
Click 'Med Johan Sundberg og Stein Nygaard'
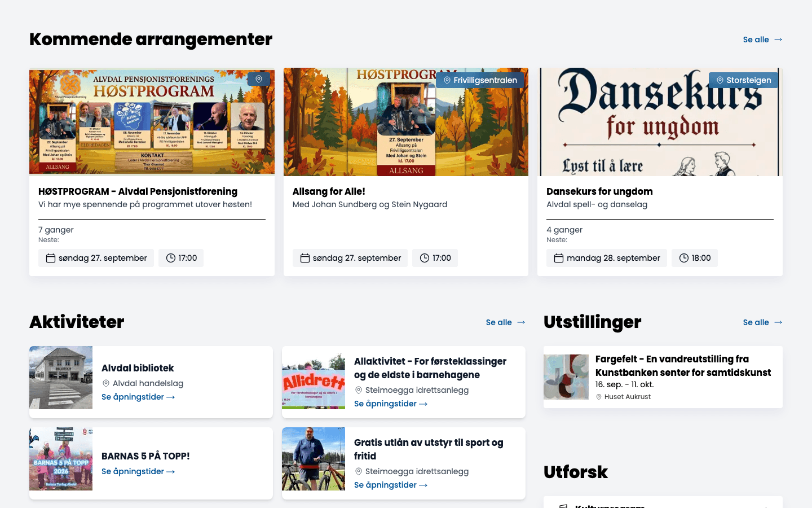(x=370, y=204)
